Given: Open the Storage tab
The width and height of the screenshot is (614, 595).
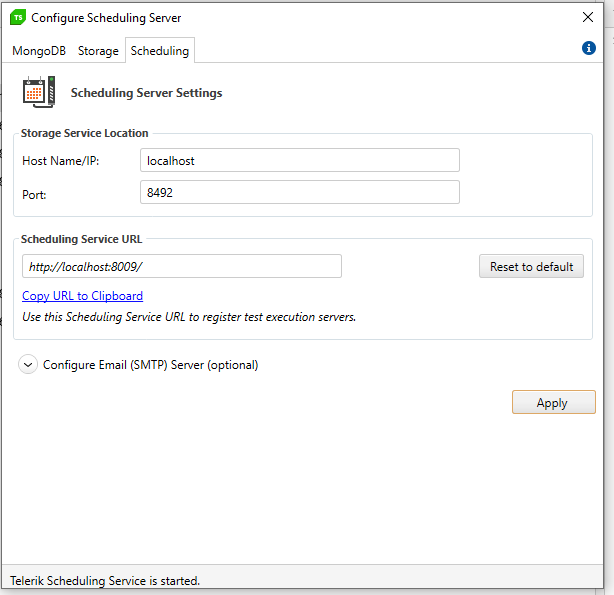Looking at the screenshot, I should click(x=98, y=51).
